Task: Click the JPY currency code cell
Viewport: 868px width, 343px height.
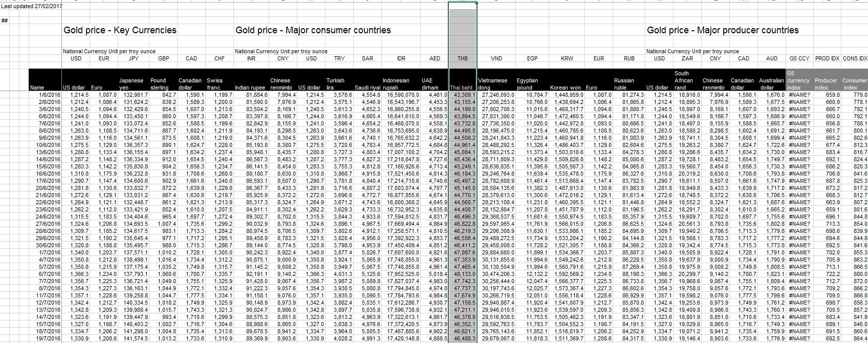Action: [134, 58]
